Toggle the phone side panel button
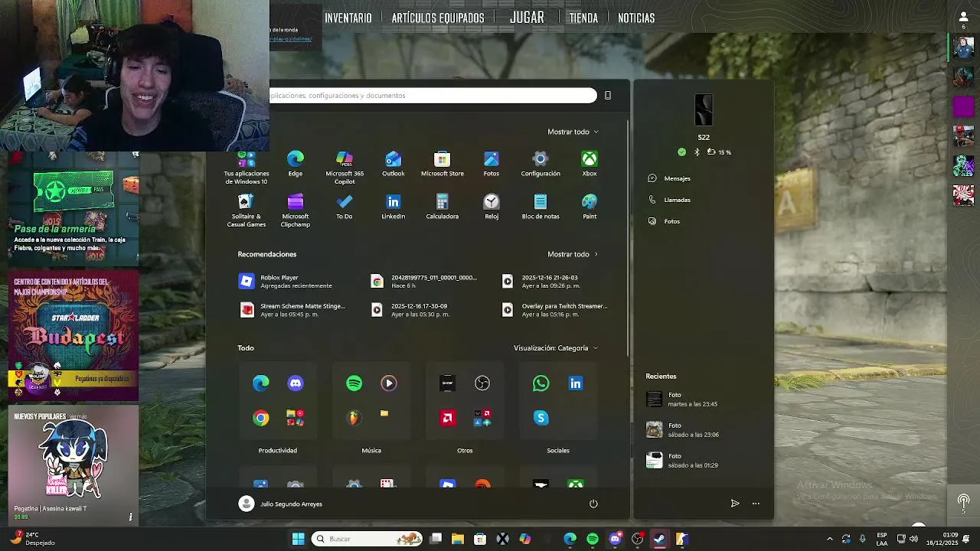The height and width of the screenshot is (551, 980). (608, 96)
